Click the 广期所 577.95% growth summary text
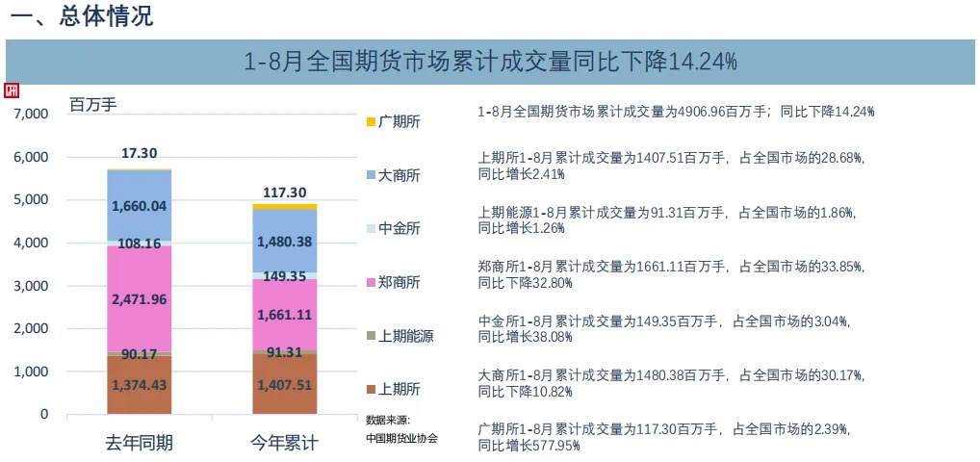Screen dimensions: 980x462 pyautogui.click(x=663, y=438)
